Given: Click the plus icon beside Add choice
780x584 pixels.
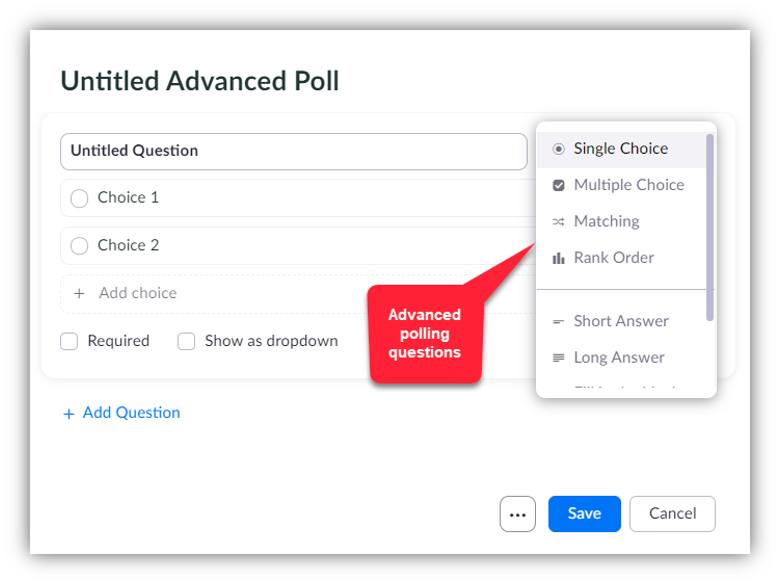Looking at the screenshot, I should coord(79,293).
